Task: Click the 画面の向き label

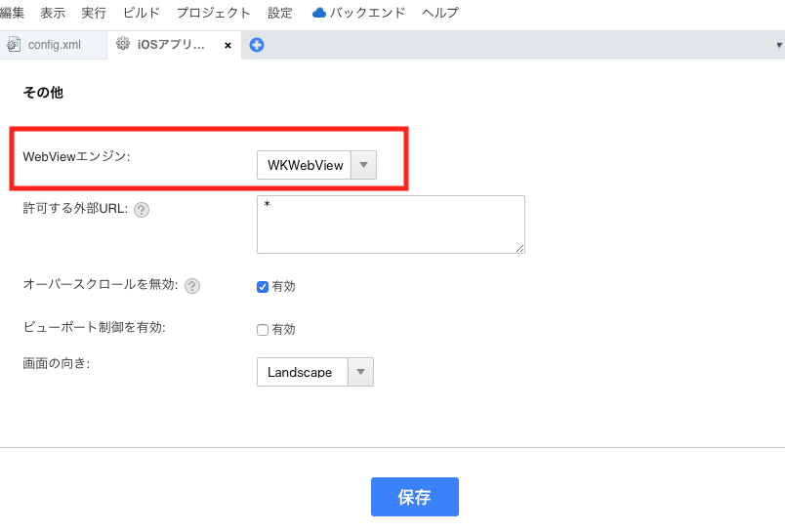Action: [x=56, y=363]
